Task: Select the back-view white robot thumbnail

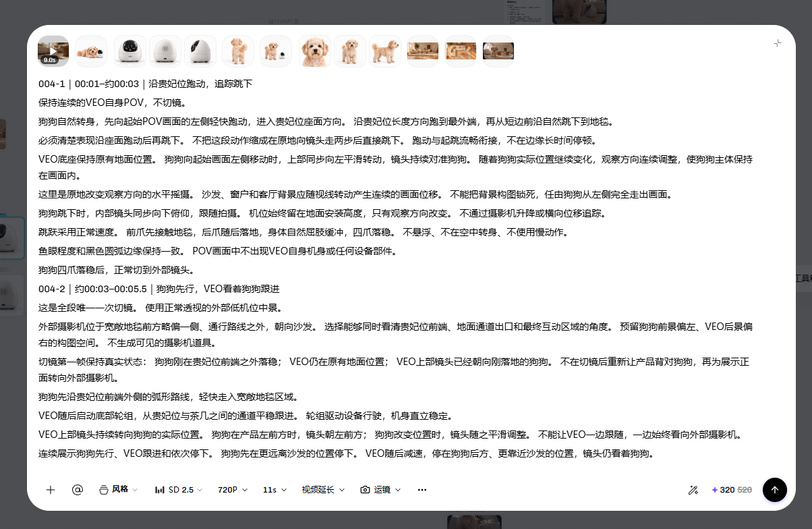Action: tap(165, 51)
